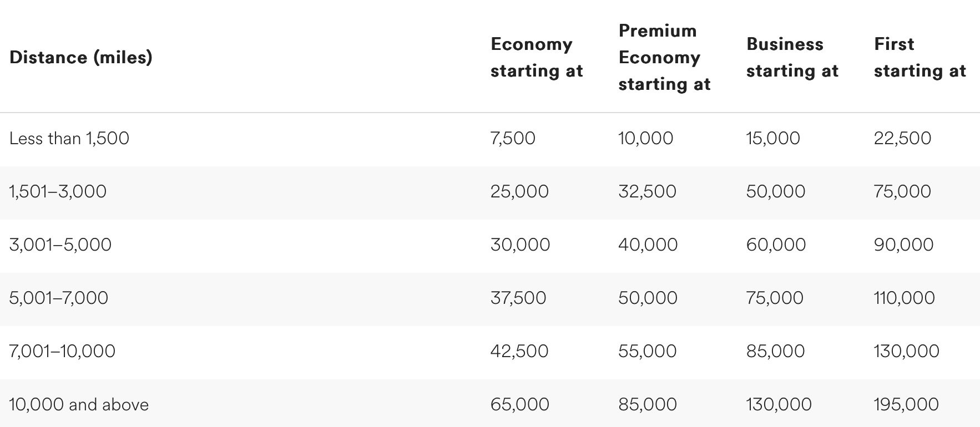Select the 3,001–5,000 distance cell
The width and height of the screenshot is (980, 427).
[60, 245]
